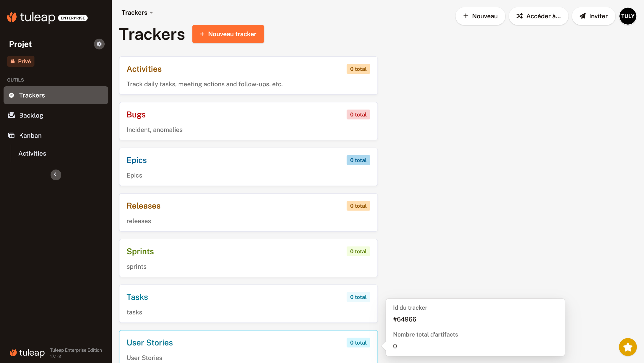Click the yellow star button
The width and height of the screenshot is (644, 363).
click(627, 347)
